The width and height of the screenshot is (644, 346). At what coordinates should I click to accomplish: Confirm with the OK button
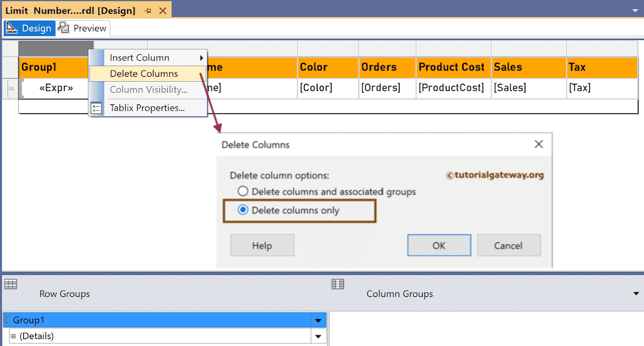(439, 245)
